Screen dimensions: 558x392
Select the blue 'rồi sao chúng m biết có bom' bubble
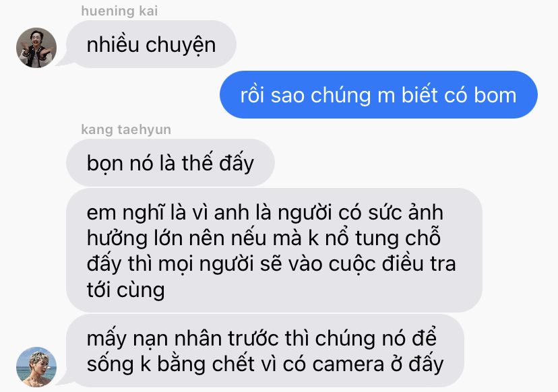[378, 94]
